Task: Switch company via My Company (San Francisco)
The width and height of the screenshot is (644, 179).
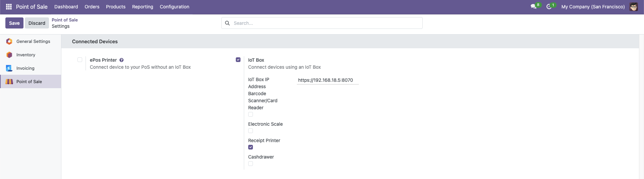Action: (x=593, y=7)
